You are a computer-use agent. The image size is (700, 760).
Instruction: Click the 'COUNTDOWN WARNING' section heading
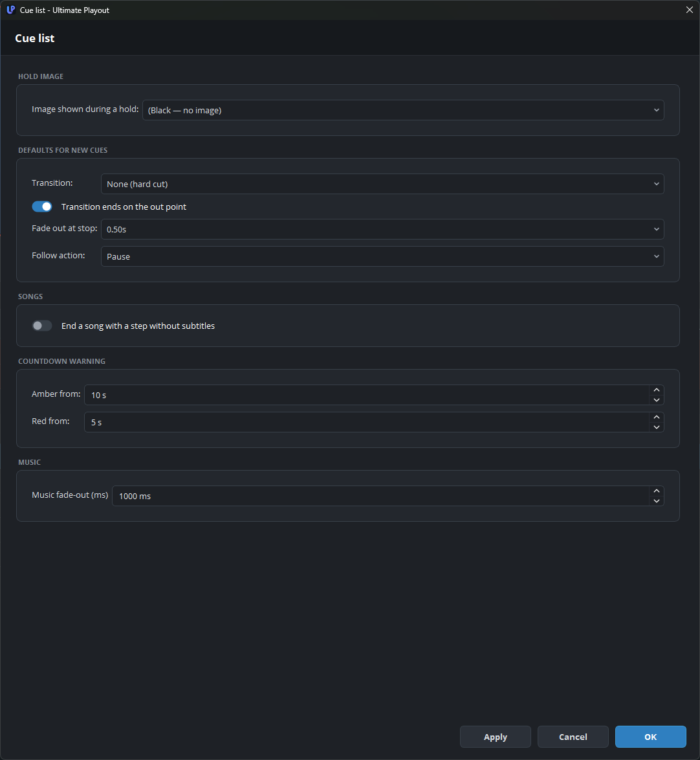tap(61, 361)
